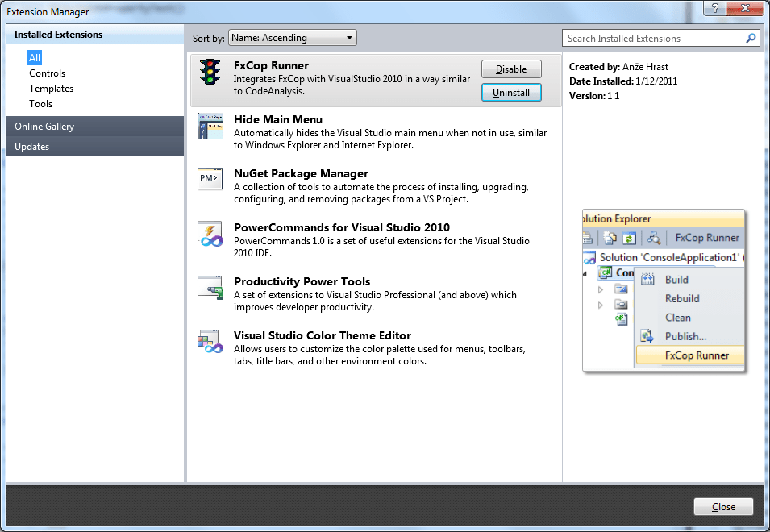Viewport: 770px width, 532px height.
Task: Open the Sort by Name: Ascending dropdown
Action: (x=292, y=38)
